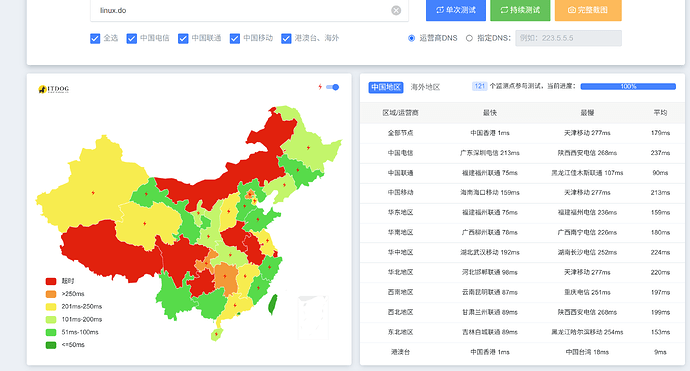
Task: Click Hainan island on the map
Action: coord(216,334)
